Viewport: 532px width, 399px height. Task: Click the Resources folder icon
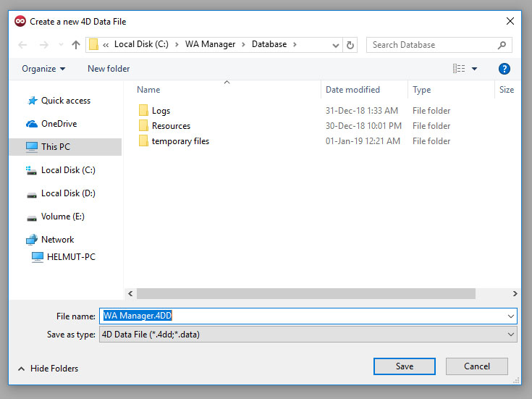click(x=143, y=126)
